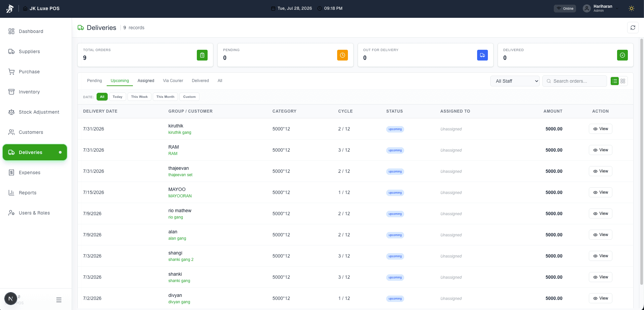The width and height of the screenshot is (644, 310).
Task: Open Expenses from the sidebar
Action: click(35, 172)
